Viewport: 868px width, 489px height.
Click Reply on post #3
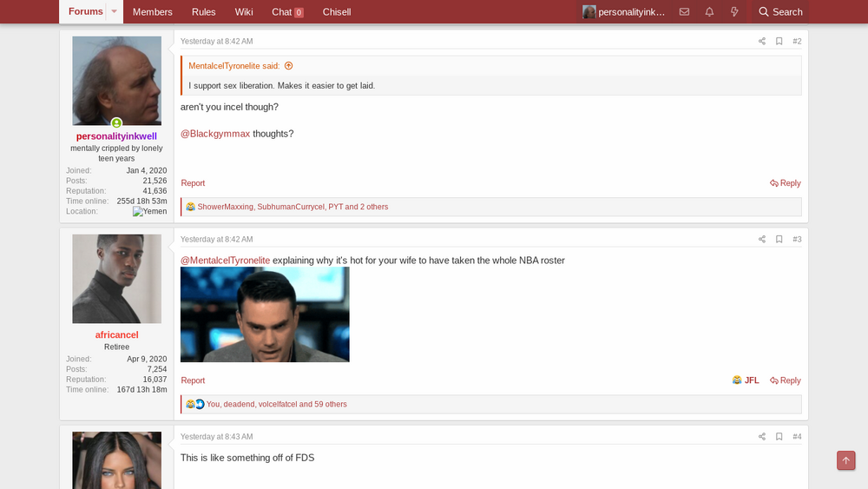click(x=785, y=380)
